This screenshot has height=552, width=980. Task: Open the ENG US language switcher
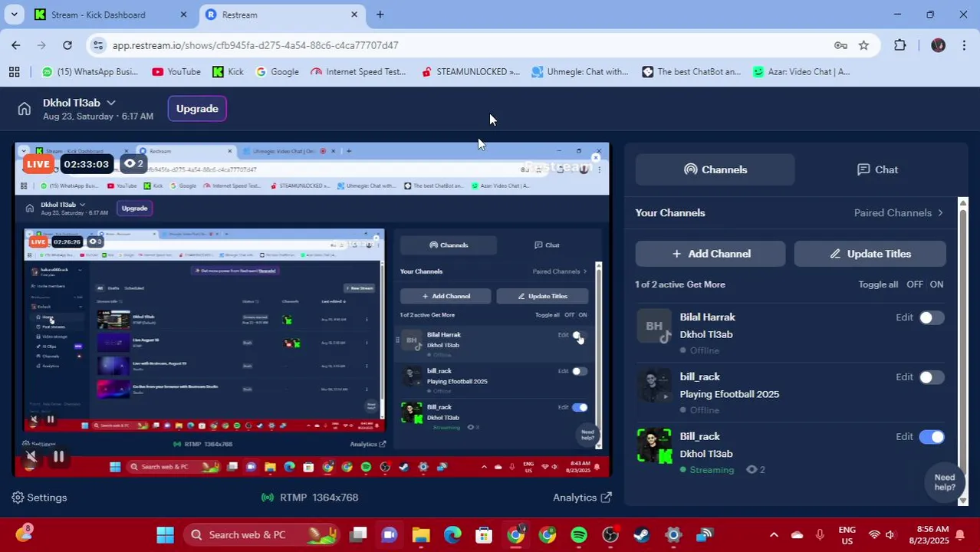847,534
